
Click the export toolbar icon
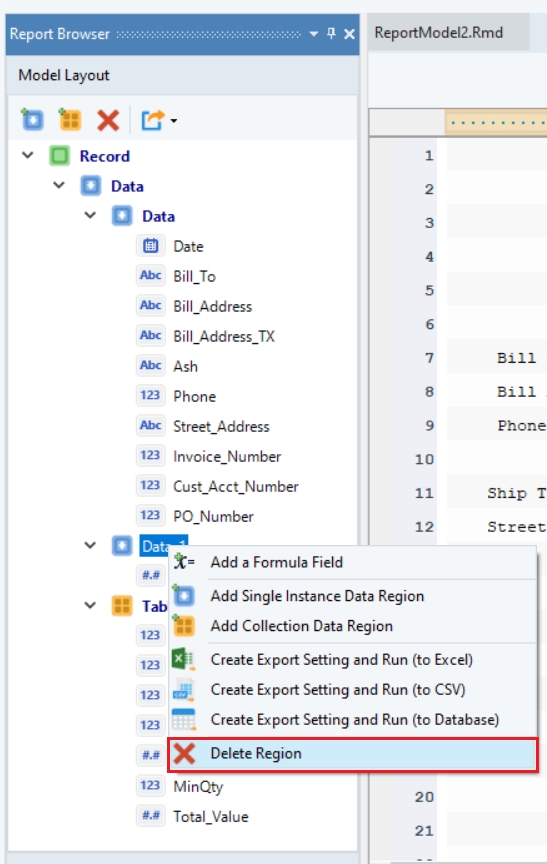click(x=153, y=120)
